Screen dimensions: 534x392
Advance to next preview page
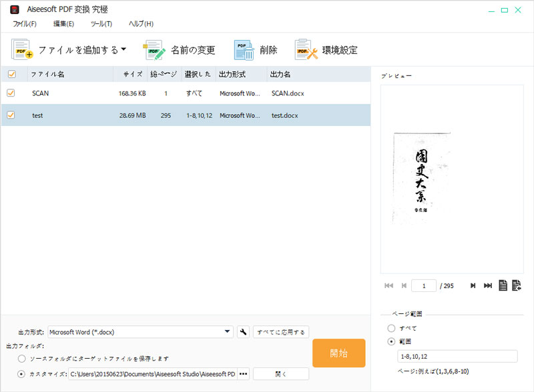[x=473, y=285]
